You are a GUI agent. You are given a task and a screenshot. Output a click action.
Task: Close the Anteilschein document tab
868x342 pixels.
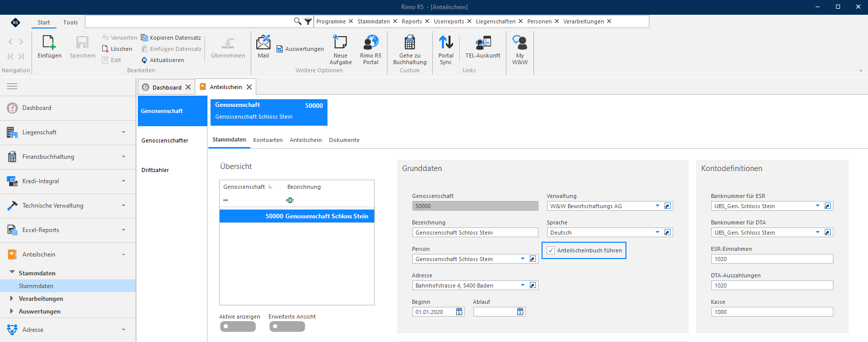pos(249,87)
